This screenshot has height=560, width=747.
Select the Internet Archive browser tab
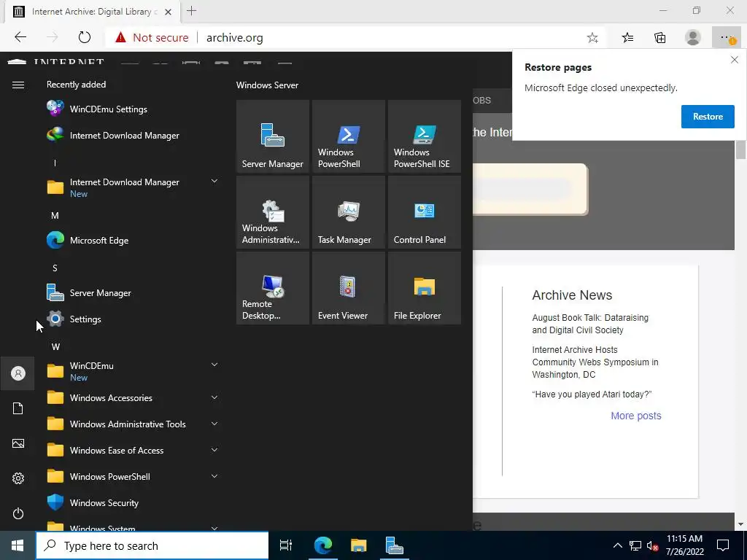click(91, 12)
